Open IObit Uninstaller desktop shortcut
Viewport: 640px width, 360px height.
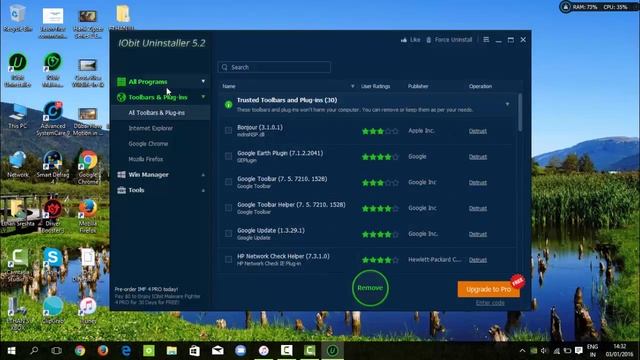pos(18,70)
